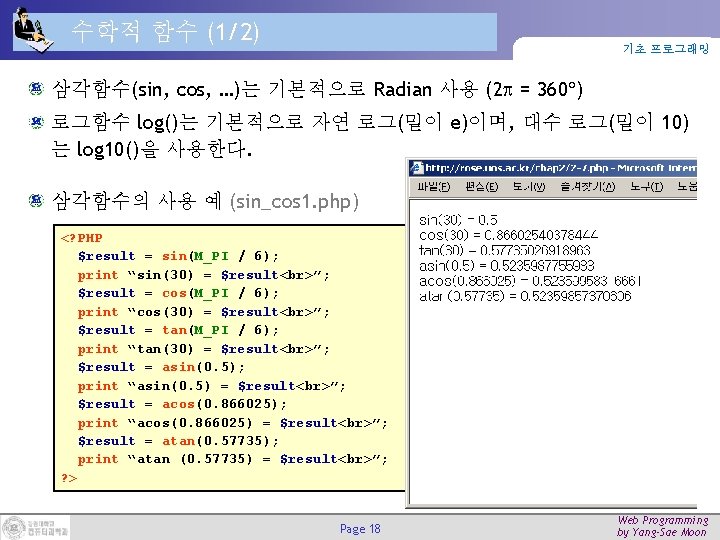Click the code line "$result = asin(0.5);"
Screen dimensions: 720x540
(161, 367)
